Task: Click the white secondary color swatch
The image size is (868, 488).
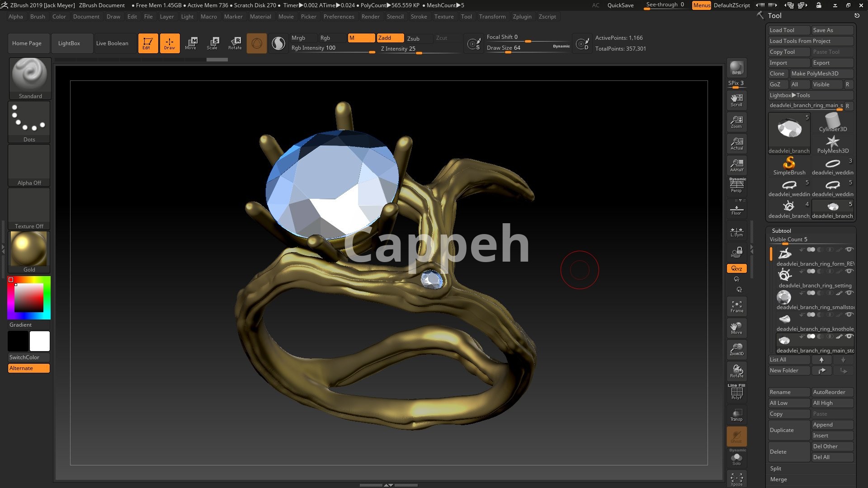Action: pyautogui.click(x=40, y=341)
